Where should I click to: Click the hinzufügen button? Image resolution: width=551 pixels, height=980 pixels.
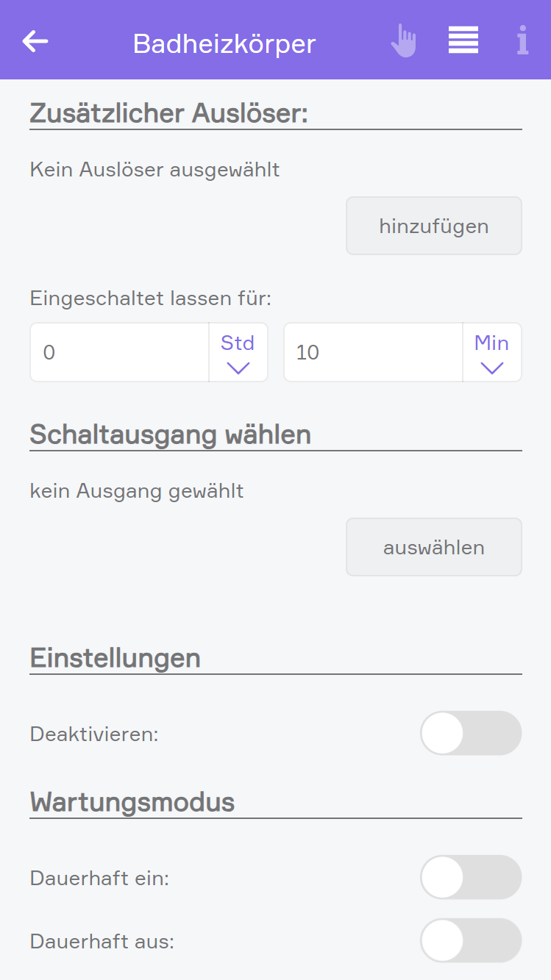[x=434, y=226]
